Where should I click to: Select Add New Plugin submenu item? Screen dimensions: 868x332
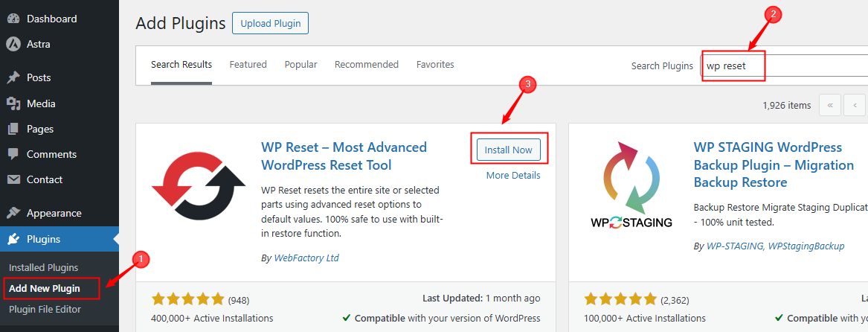[45, 288]
